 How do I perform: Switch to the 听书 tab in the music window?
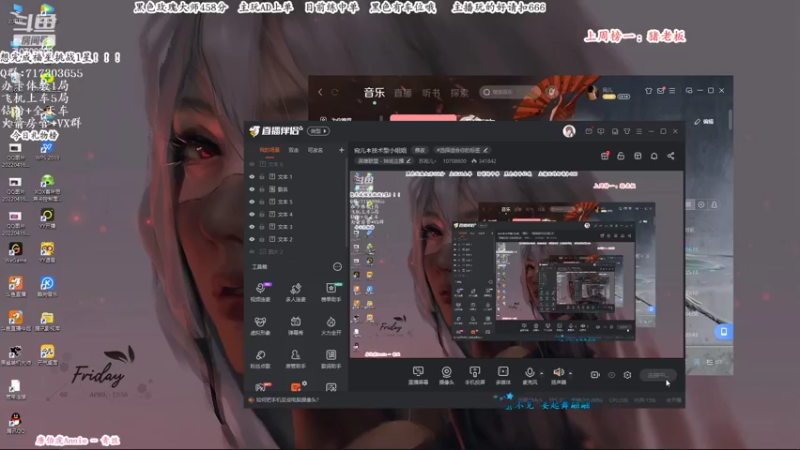pos(431,93)
